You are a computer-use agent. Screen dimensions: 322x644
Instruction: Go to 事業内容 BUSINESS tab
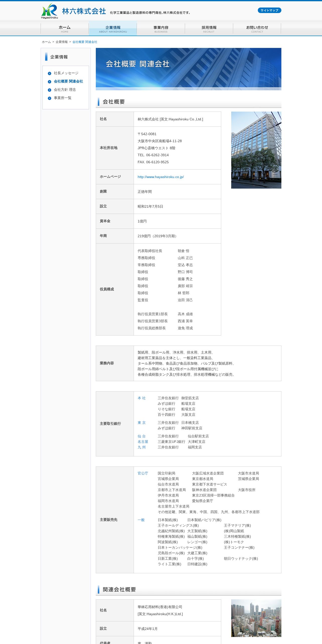pyautogui.click(x=161, y=29)
